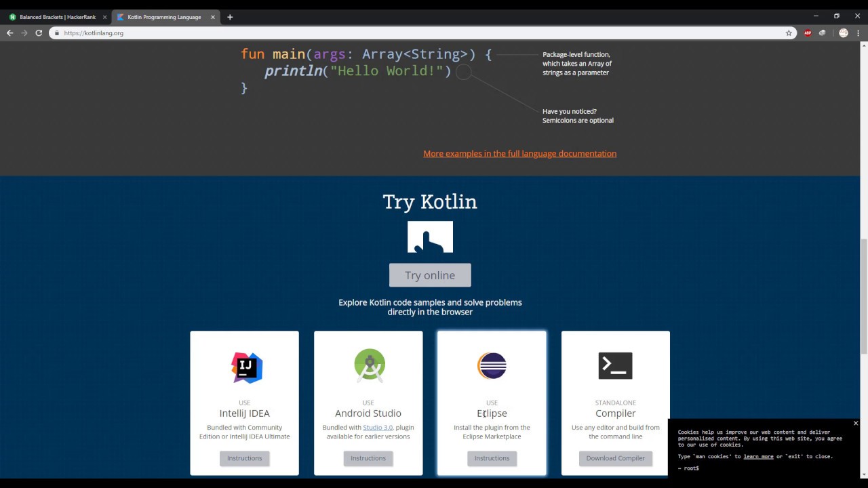This screenshot has height=488, width=868.
Task: Go back using the browser back arrow
Action: tap(9, 33)
